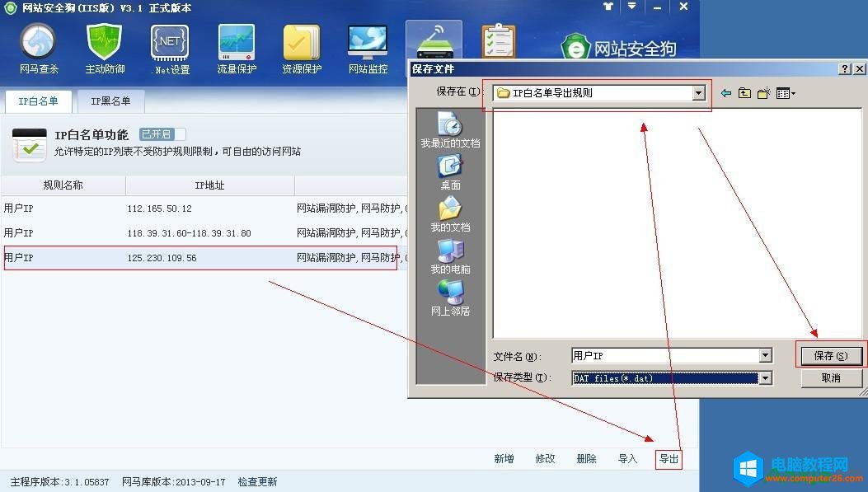The height and width of the screenshot is (492, 868).
Task: Select the row with IP 125.230.109.56
Action: coord(204,258)
